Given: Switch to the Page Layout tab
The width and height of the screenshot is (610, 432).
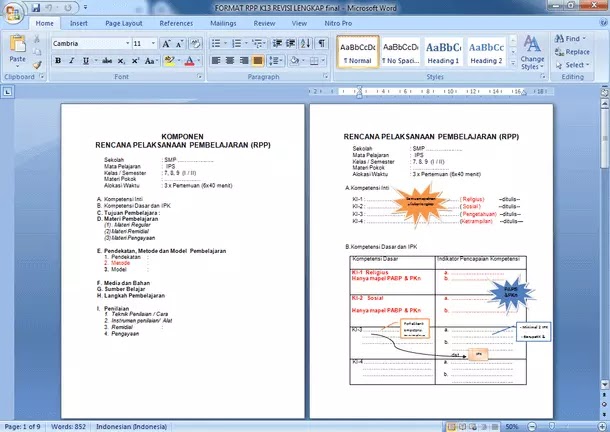Looking at the screenshot, I should (124, 23).
